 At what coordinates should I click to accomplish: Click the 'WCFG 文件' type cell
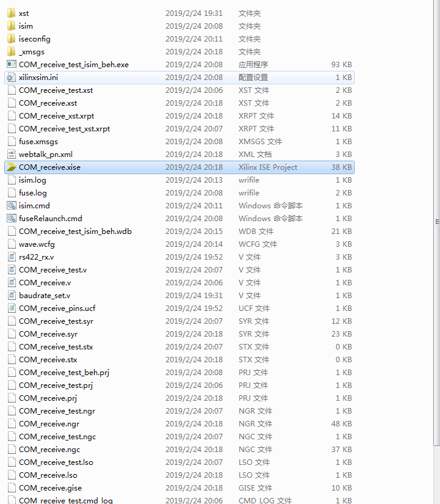pyautogui.click(x=258, y=244)
